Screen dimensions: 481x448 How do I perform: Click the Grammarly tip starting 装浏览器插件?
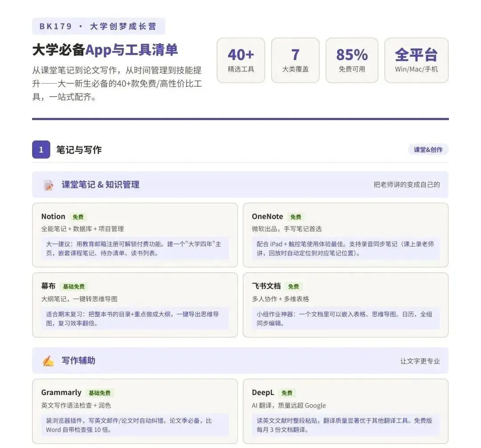(135, 425)
